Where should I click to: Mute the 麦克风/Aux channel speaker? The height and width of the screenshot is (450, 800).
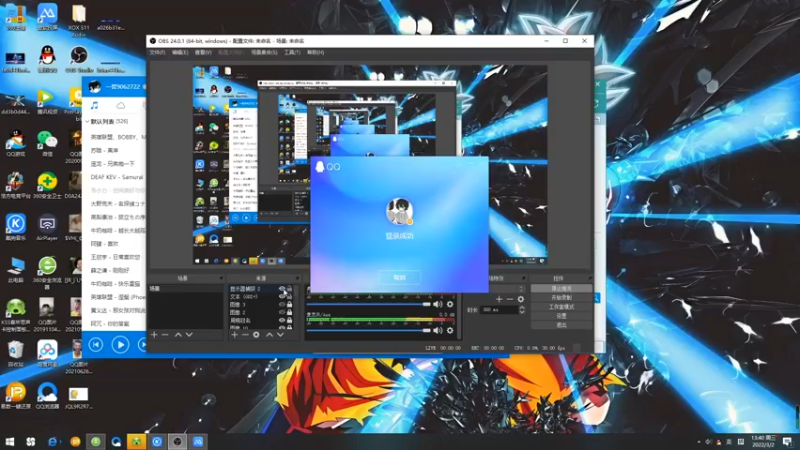(x=438, y=330)
